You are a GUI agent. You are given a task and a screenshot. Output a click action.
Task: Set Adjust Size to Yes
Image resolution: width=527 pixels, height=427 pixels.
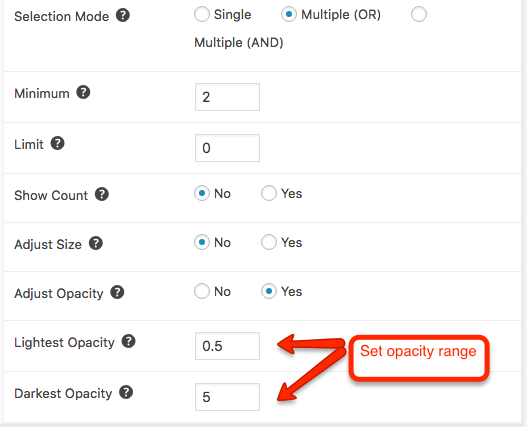[x=269, y=242]
